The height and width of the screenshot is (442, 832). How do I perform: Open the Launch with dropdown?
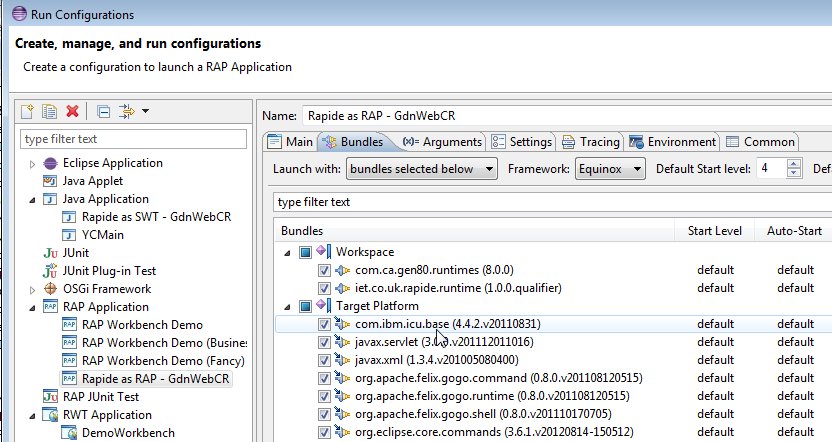421,169
